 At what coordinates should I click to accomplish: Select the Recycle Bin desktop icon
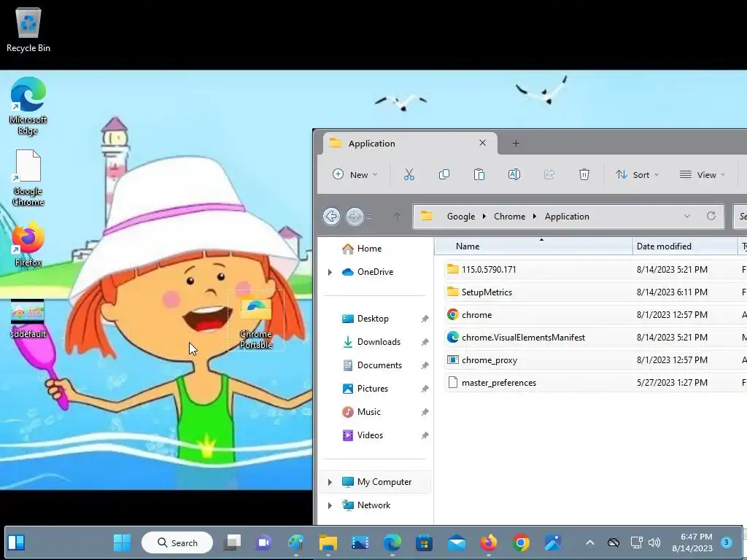click(28, 30)
